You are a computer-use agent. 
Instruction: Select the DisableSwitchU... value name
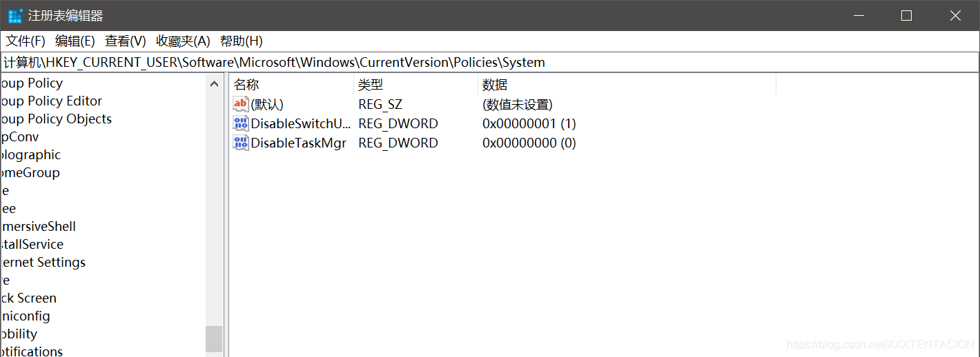click(301, 124)
